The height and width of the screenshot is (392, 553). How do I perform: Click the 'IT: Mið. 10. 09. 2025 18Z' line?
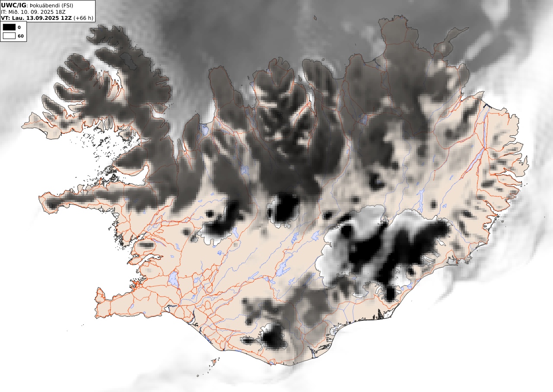coord(33,12)
